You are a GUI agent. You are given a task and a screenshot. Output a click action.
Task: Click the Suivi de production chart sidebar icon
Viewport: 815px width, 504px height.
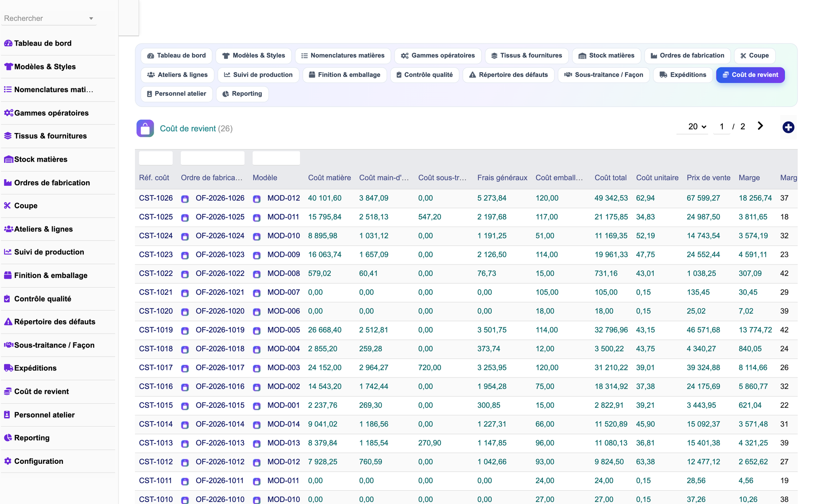pos(8,252)
